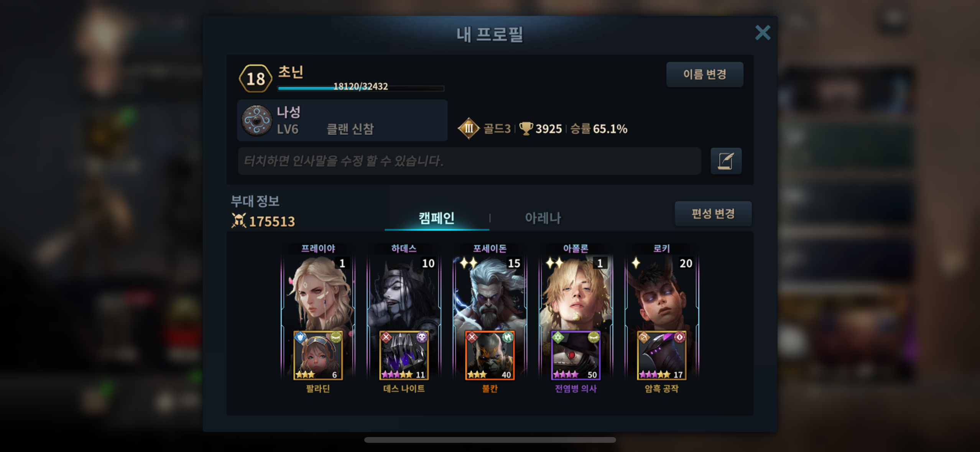Close the 내 프로필 dialog
980x452 pixels.
(x=763, y=33)
